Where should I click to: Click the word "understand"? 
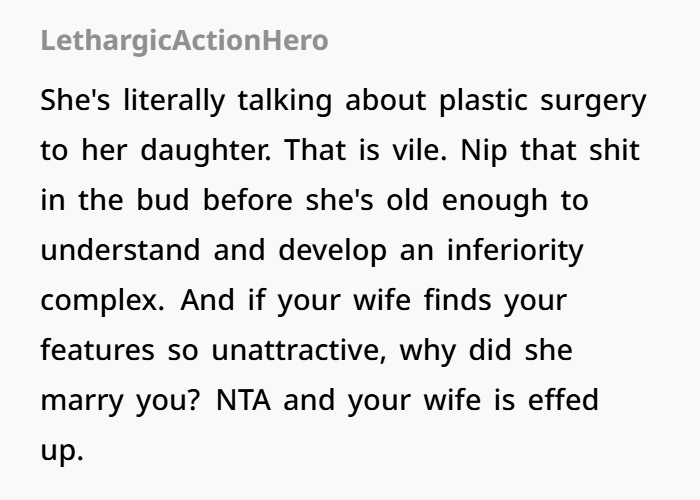[119, 251]
